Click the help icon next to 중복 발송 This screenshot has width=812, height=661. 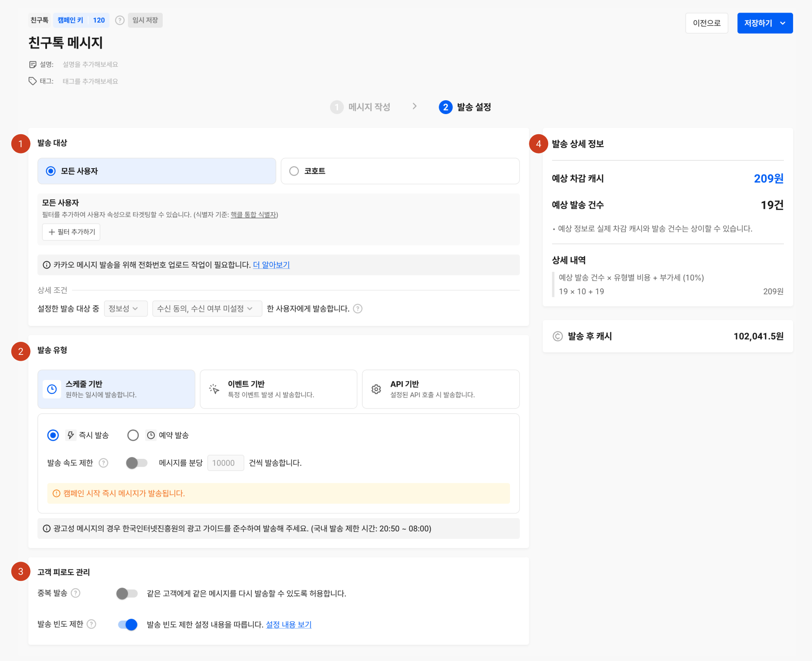tap(75, 593)
